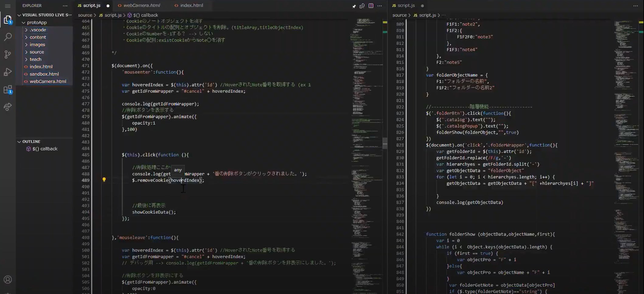Click the lightbulb code action on line 489

point(104,180)
